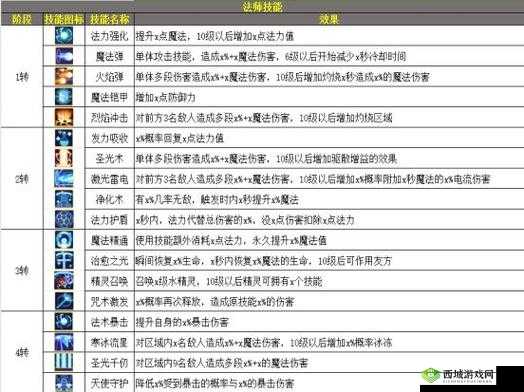Select the 法术暴击 skill name cell

(110, 322)
